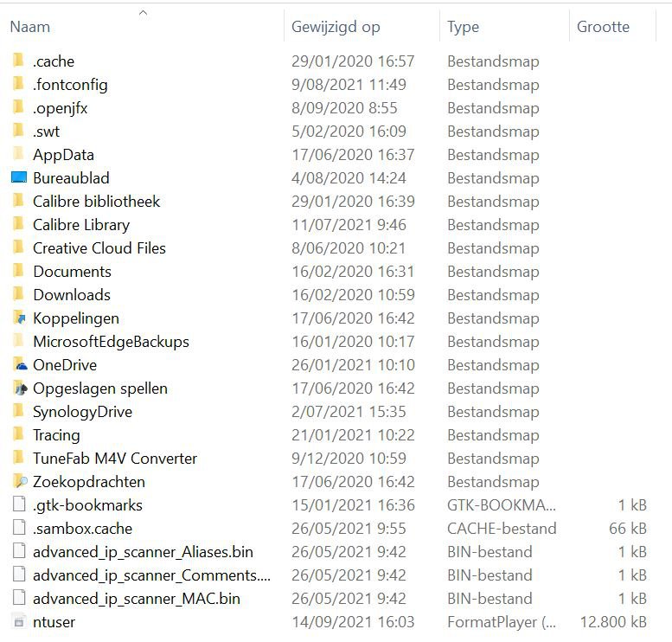The width and height of the screenshot is (672, 642).
Task: Click the SynologyDrive folder icon
Action: click(x=18, y=411)
